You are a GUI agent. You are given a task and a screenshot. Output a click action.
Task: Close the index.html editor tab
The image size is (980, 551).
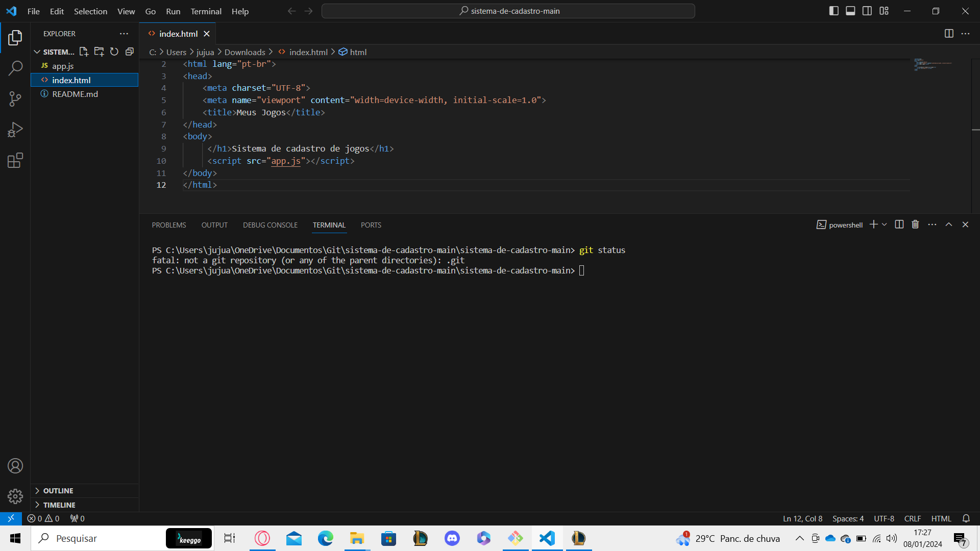(207, 34)
